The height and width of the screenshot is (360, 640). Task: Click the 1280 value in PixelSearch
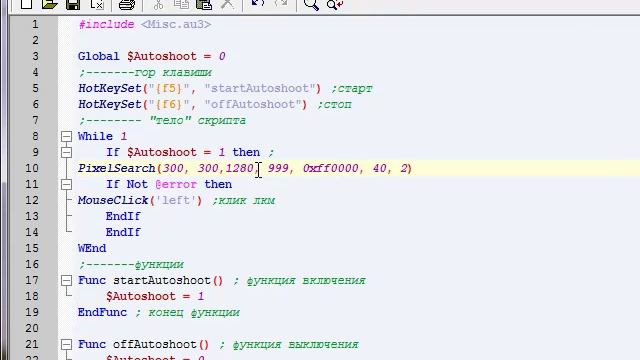tap(239, 168)
